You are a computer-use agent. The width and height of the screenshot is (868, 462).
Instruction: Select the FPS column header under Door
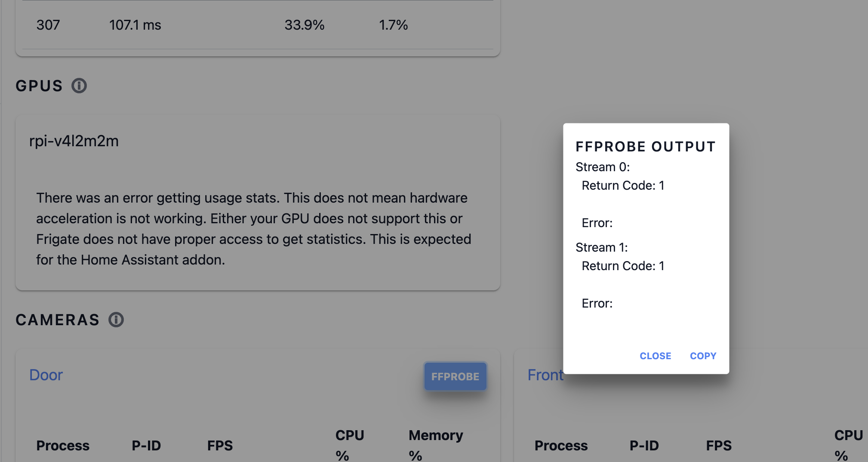coord(220,446)
